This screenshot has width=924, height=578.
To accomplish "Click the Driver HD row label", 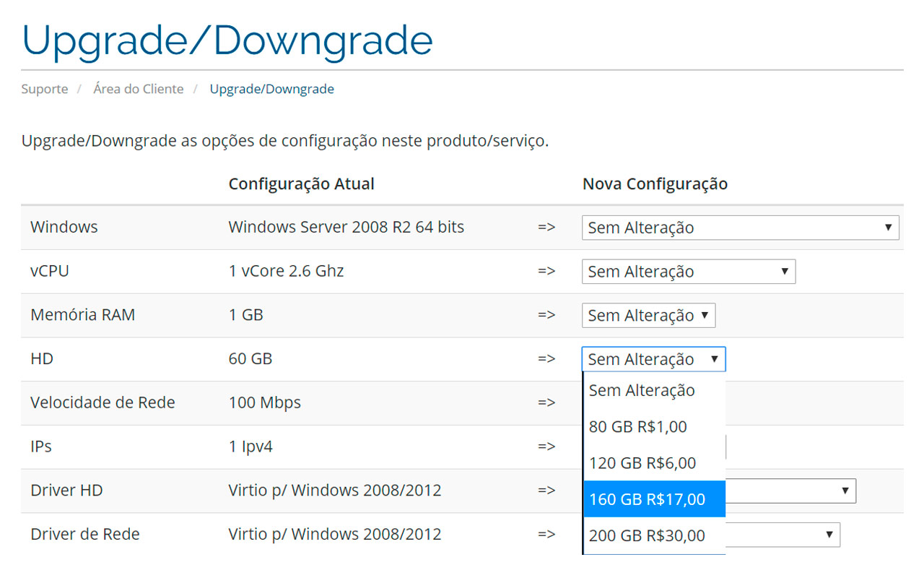I will pos(66,491).
